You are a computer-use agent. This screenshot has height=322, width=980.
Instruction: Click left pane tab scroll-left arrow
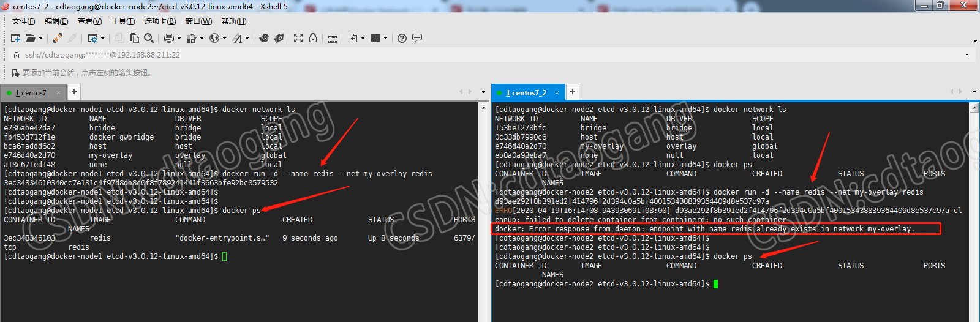pyautogui.click(x=461, y=92)
